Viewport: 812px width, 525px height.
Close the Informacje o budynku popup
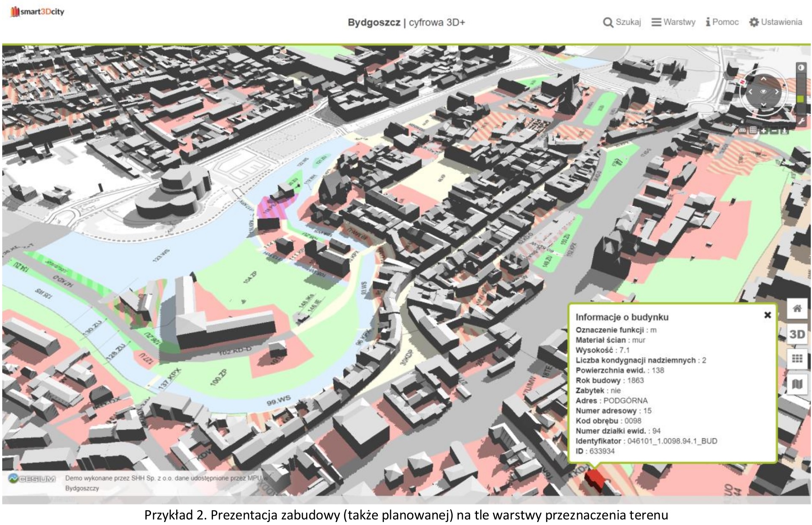tap(768, 315)
